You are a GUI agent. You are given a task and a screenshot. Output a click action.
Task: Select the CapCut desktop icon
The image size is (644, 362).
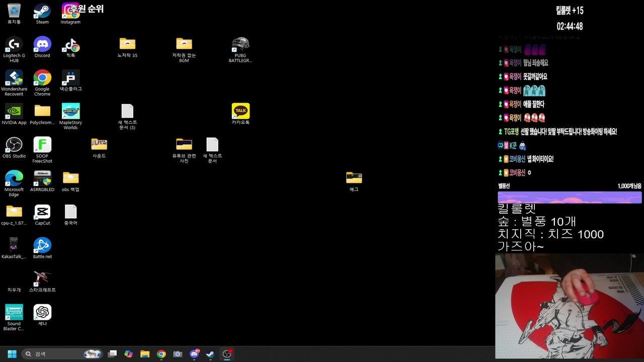pyautogui.click(x=42, y=215)
